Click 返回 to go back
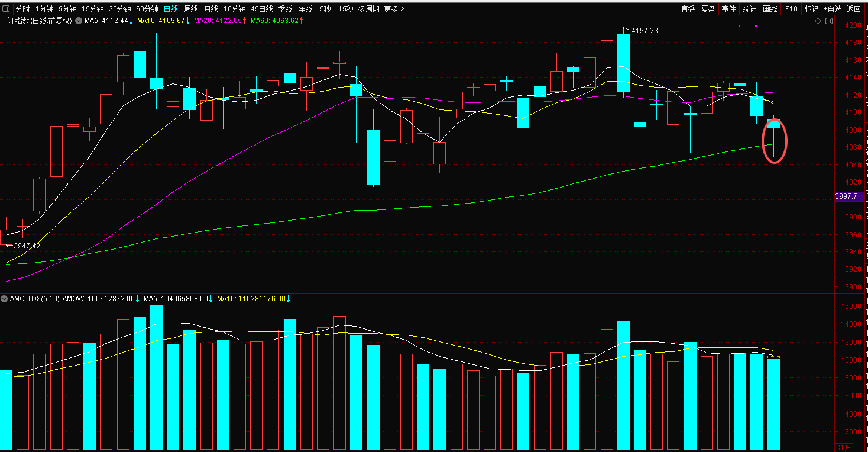Viewport: 868px width, 452px height. (x=854, y=9)
